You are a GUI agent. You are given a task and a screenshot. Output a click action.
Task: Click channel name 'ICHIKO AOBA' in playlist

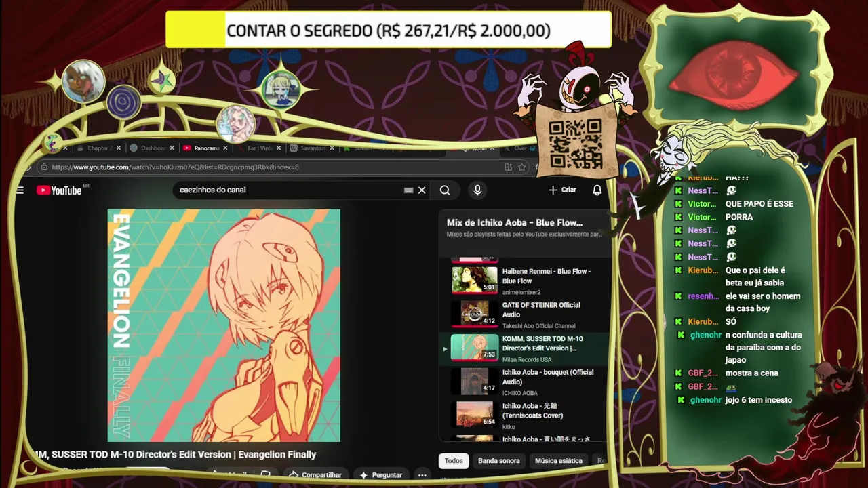pyautogui.click(x=520, y=393)
